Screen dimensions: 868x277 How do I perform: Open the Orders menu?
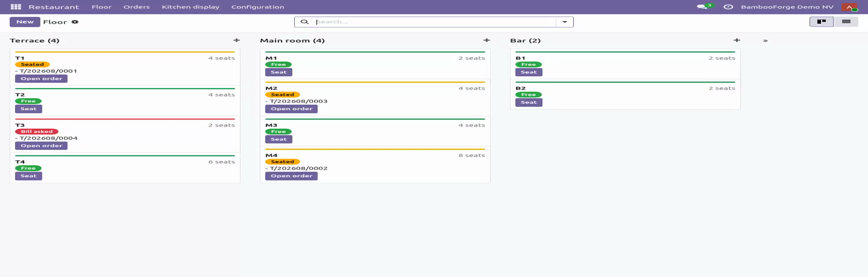pyautogui.click(x=136, y=7)
